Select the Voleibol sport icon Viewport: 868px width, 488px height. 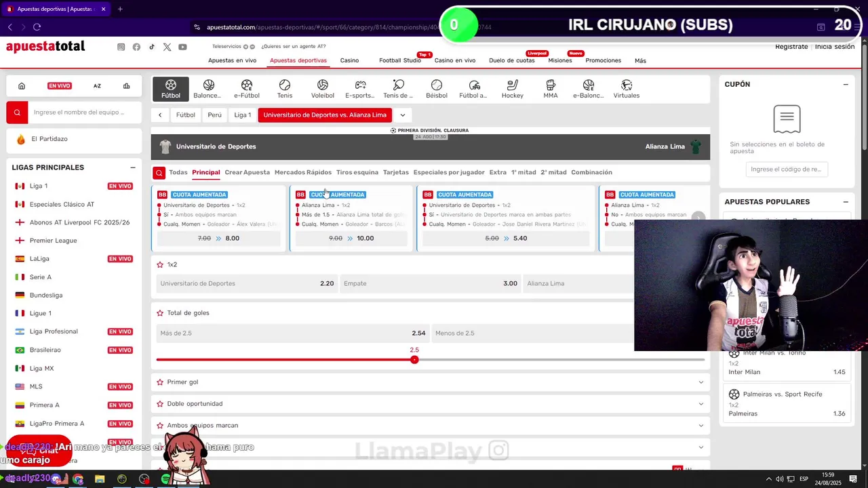323,89
